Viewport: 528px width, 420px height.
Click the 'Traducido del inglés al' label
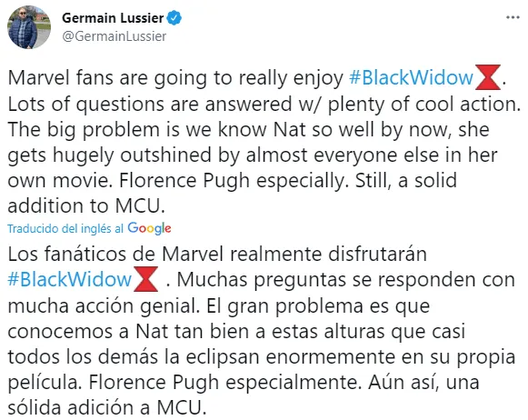(x=65, y=229)
